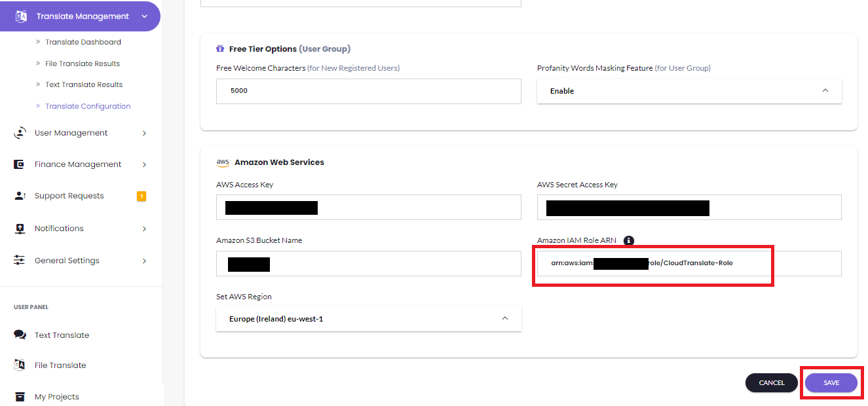Open the Profanity Words Masking dropdown
This screenshot has width=868, height=406.
tap(689, 91)
